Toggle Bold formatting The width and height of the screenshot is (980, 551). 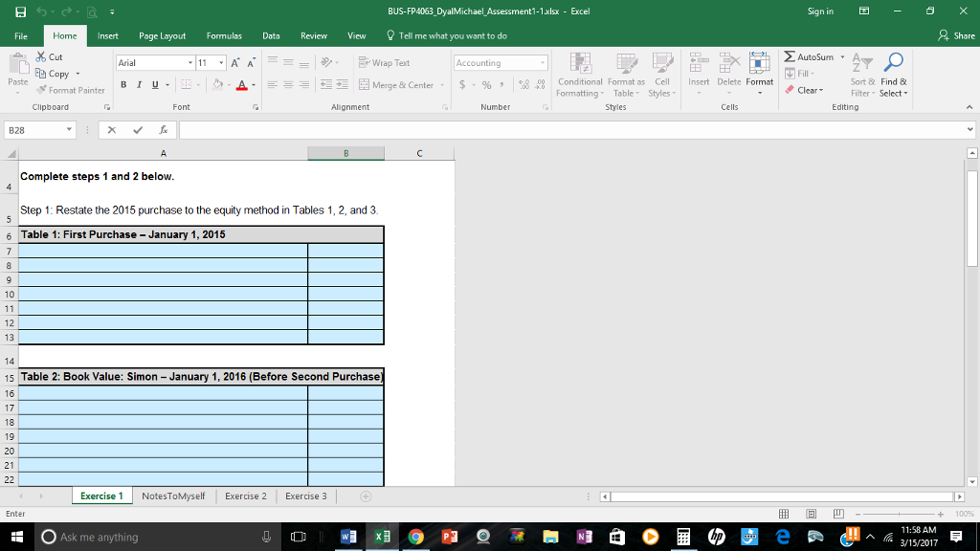click(123, 85)
